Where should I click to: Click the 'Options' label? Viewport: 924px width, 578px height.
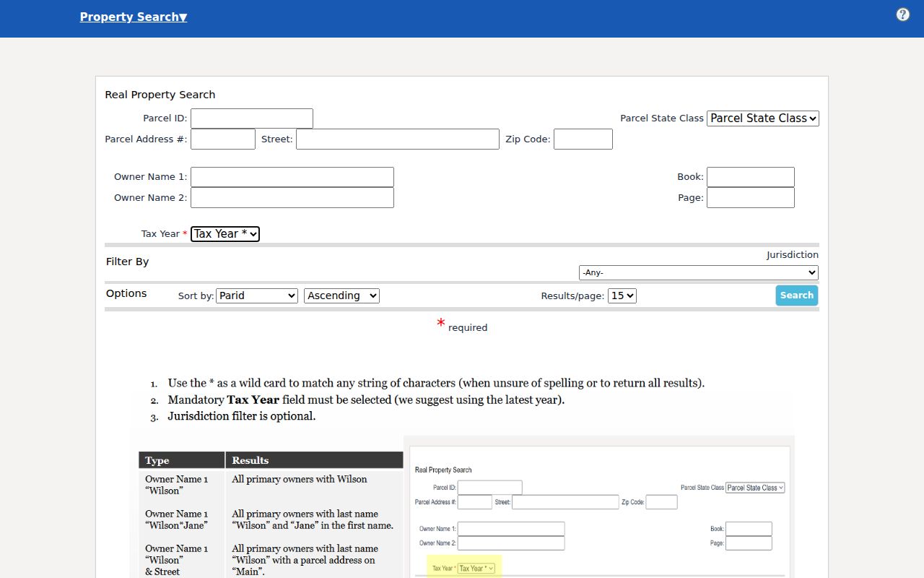tap(126, 293)
